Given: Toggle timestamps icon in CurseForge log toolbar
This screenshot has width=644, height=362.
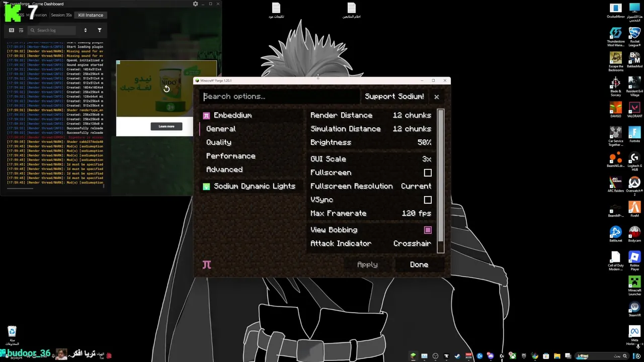Looking at the screenshot, I should [x=12, y=30].
